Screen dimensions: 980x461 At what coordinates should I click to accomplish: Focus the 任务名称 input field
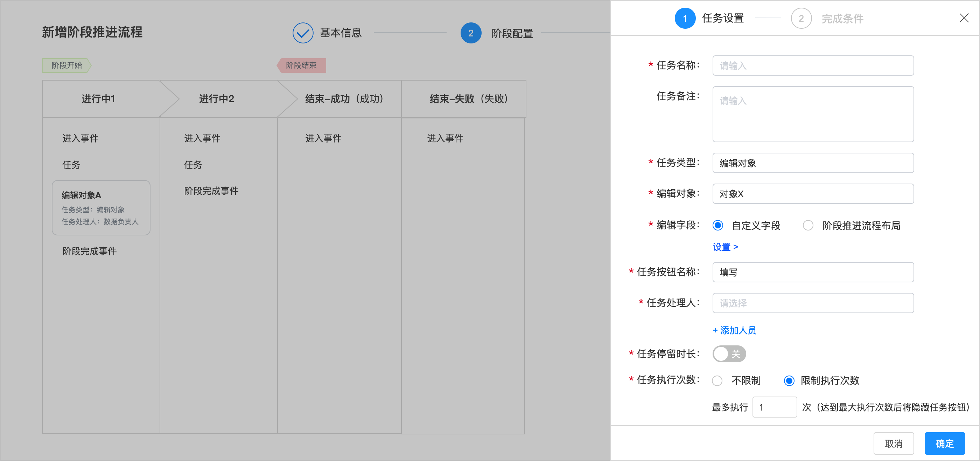point(813,66)
